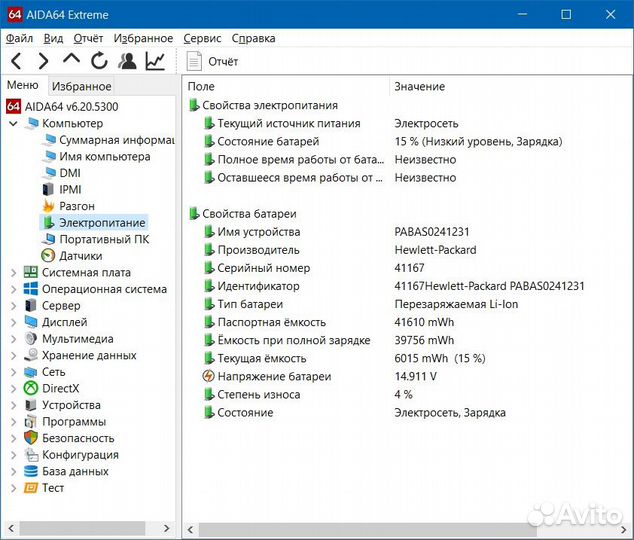Click the Поле column header
634x540 pixels.
click(286, 86)
